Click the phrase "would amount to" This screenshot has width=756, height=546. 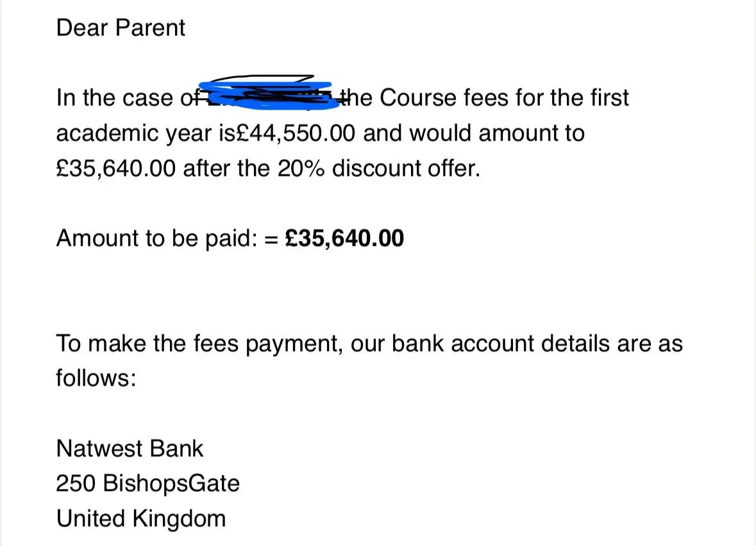(497, 133)
